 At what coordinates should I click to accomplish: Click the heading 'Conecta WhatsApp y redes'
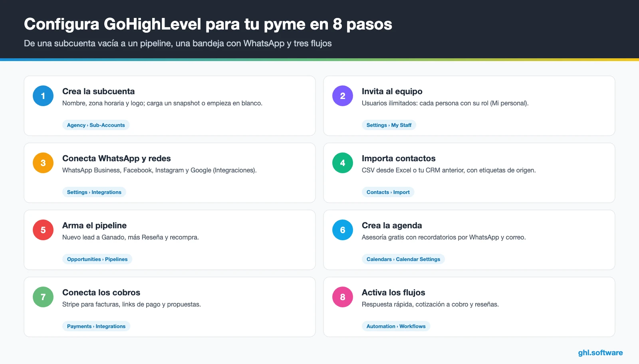116,158
